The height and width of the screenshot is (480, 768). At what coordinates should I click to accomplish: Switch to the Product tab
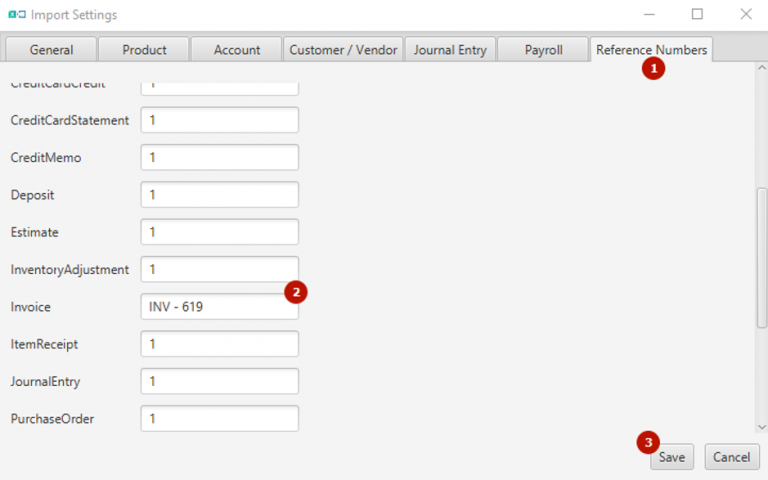(x=144, y=49)
